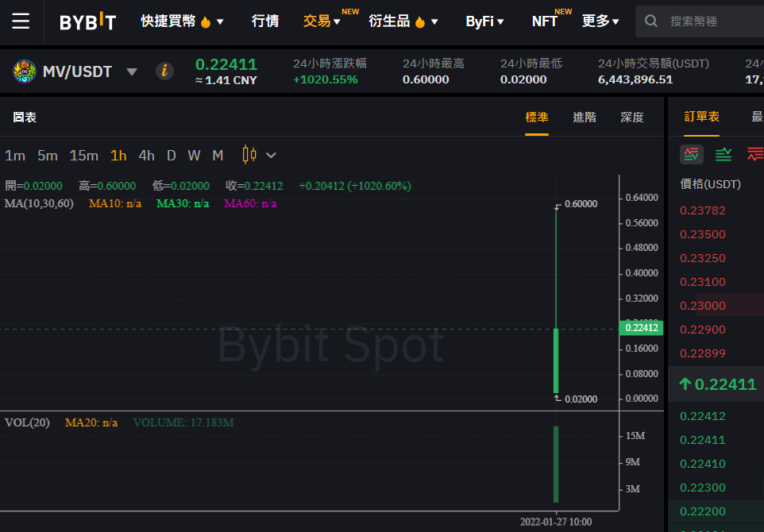This screenshot has width=764, height=532.
Task: Go to Bybit logo home
Action: (87, 21)
